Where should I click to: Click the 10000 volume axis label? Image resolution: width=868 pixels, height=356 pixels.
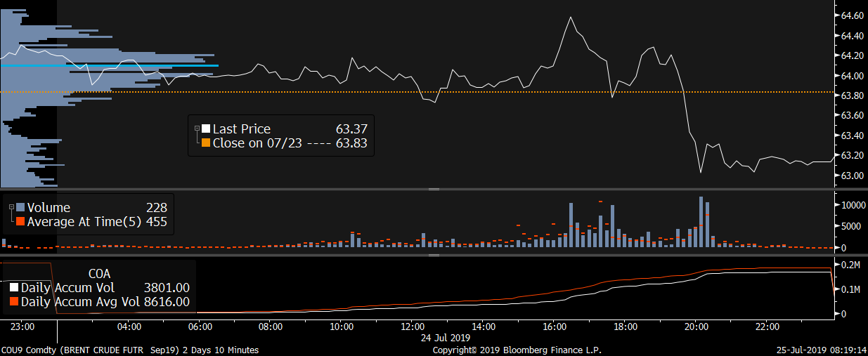click(x=853, y=205)
